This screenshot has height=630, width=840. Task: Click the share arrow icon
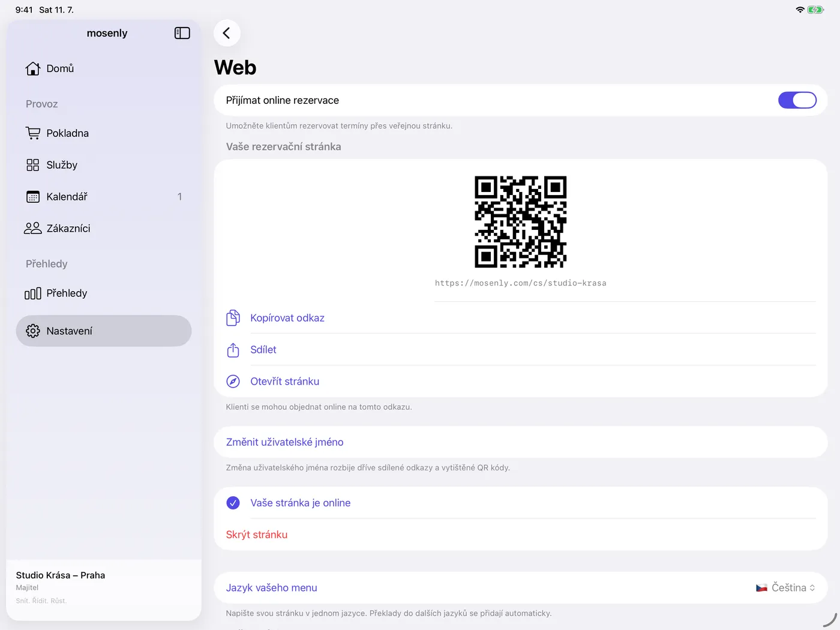[233, 350]
